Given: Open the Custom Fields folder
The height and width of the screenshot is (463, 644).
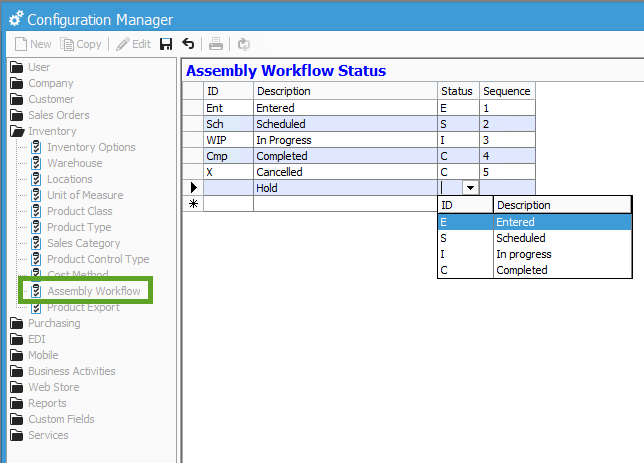Looking at the screenshot, I should point(52,419).
